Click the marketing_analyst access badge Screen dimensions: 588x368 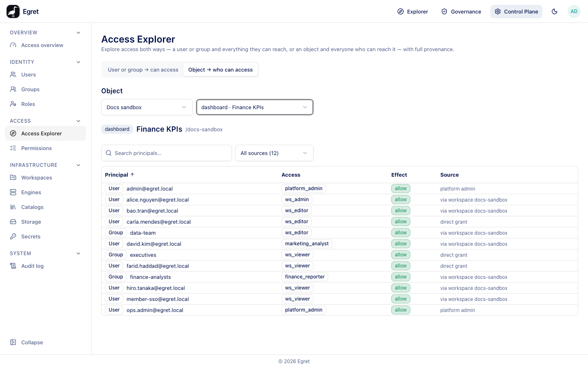(307, 244)
